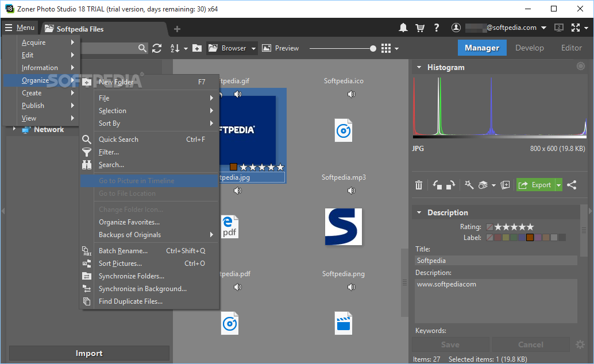This screenshot has width=594, height=364.
Task: Click the magnifier in the search box
Action: 142,48
